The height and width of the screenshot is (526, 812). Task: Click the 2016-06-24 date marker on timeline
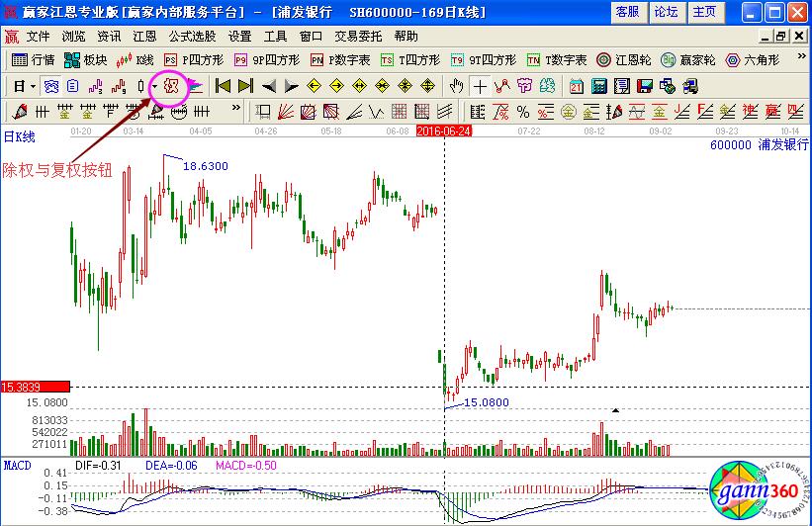(444, 130)
